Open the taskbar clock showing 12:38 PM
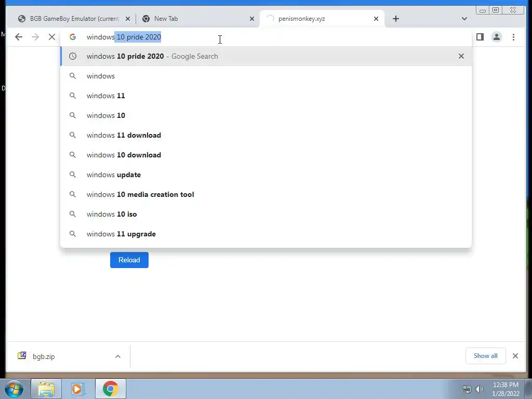 [506, 389]
